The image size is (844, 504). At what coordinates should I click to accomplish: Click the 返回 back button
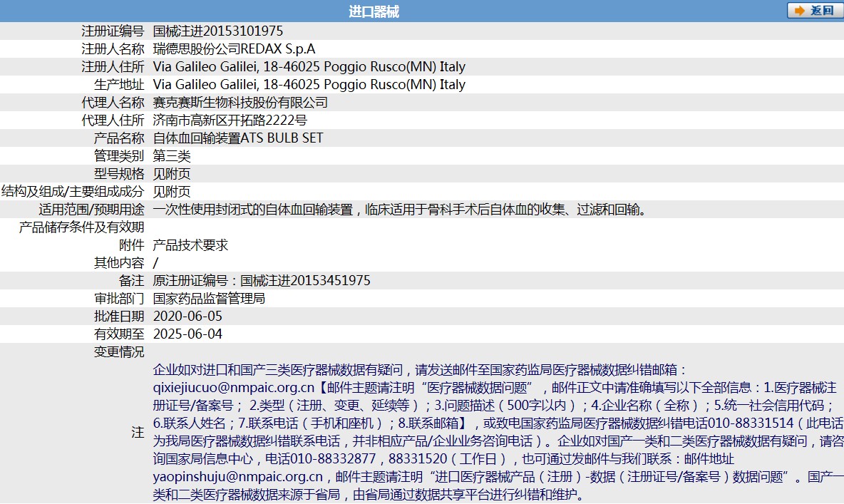815,11
